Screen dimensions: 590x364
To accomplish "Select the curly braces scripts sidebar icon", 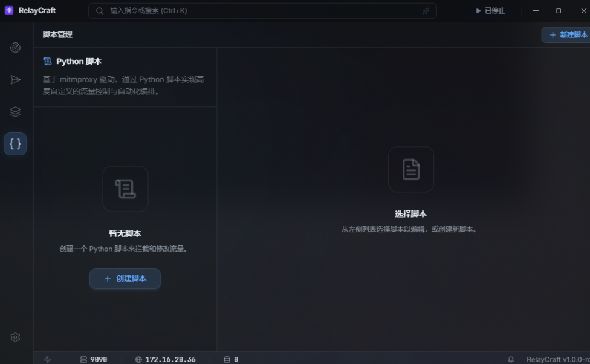I will pos(15,144).
